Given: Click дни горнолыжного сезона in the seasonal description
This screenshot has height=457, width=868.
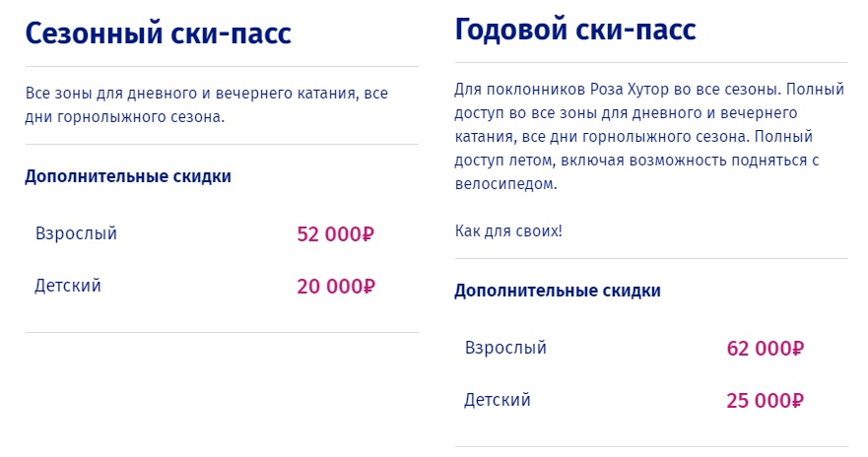Looking at the screenshot, I should point(125,117).
